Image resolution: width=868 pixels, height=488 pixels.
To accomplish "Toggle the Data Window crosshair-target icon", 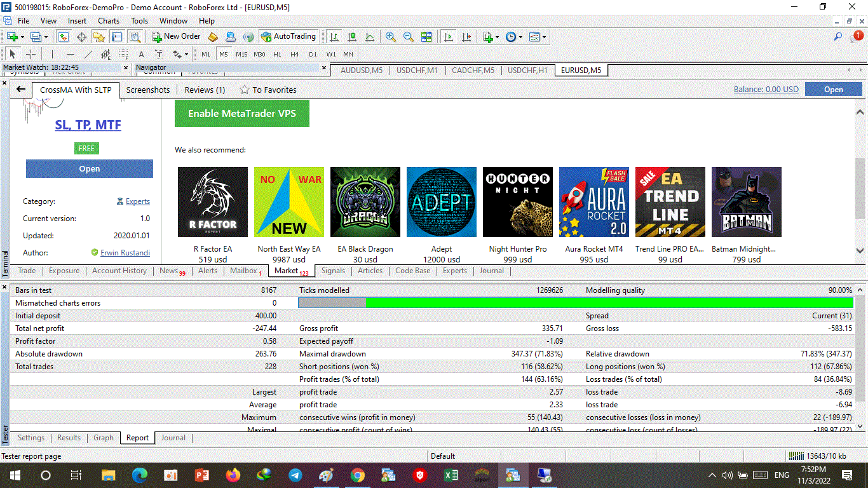I will point(81,37).
